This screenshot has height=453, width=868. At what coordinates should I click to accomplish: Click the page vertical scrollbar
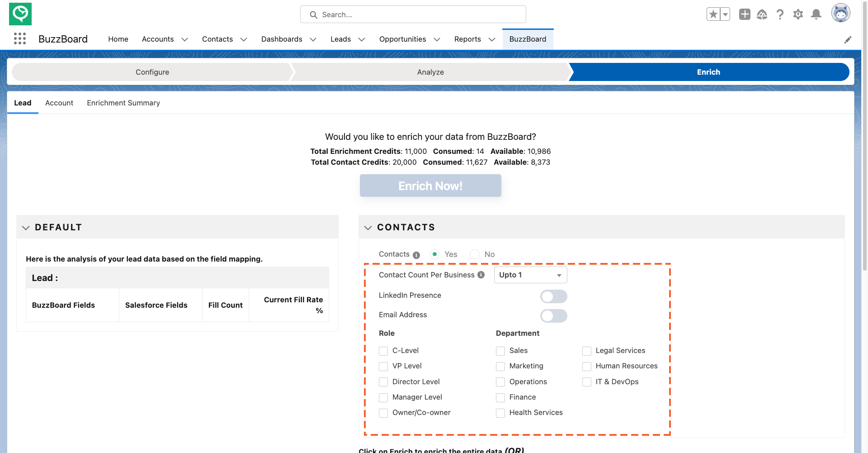[x=865, y=136]
